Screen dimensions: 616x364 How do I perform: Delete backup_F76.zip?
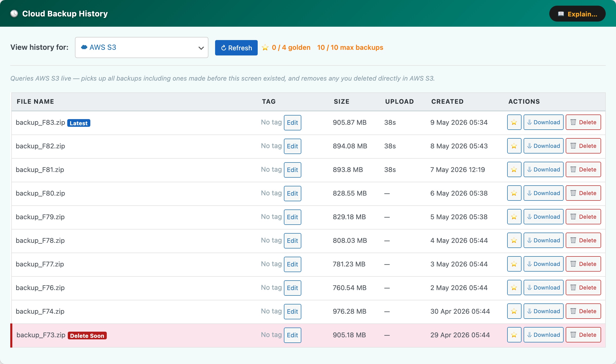tap(583, 288)
